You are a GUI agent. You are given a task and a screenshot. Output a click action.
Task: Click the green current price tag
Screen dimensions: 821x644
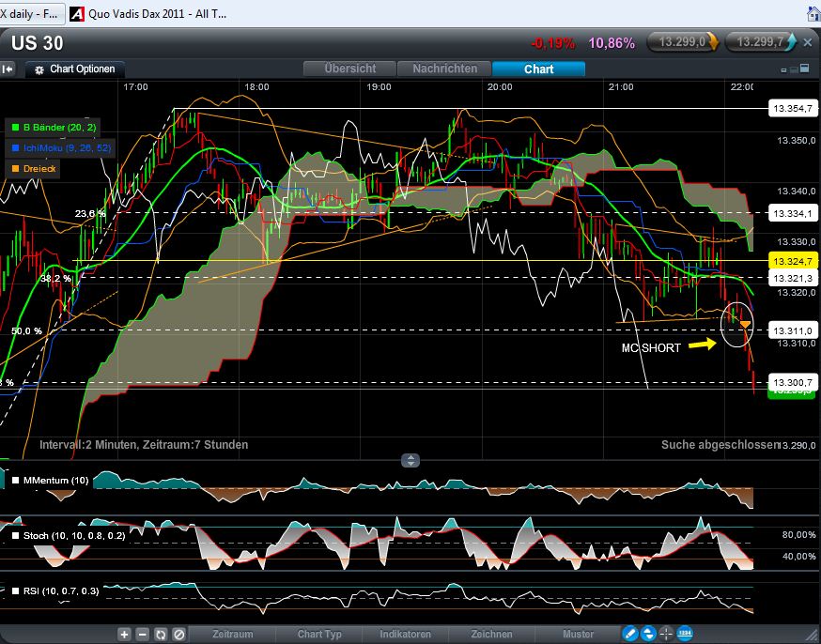pos(792,394)
